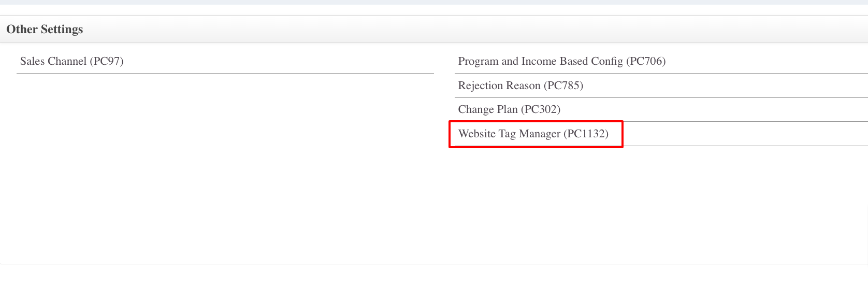
Task: Collapse the Other Settings panel title bar
Action: click(434, 29)
